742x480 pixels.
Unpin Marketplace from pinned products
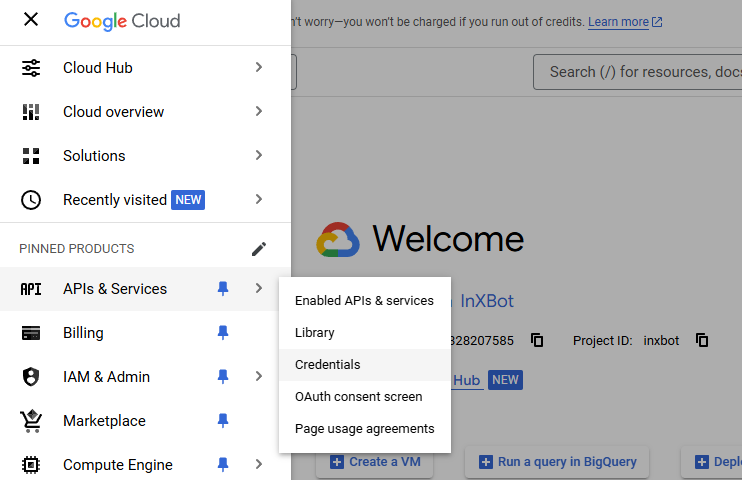pos(223,421)
